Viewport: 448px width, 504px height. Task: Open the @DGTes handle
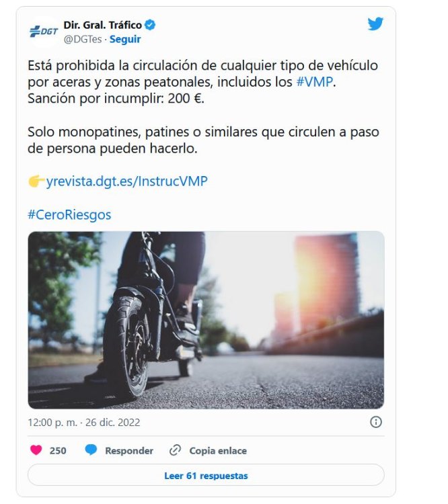coord(83,39)
